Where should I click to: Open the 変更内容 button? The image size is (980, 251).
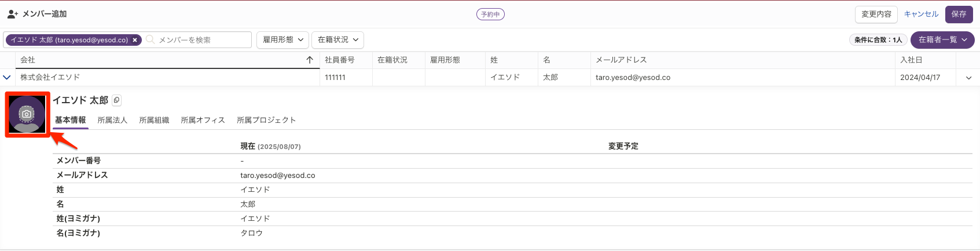click(x=876, y=14)
